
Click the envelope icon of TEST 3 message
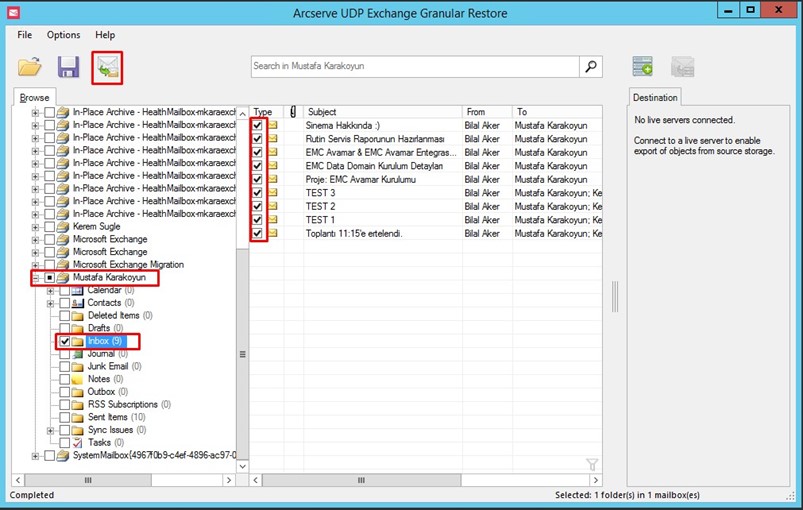273,193
